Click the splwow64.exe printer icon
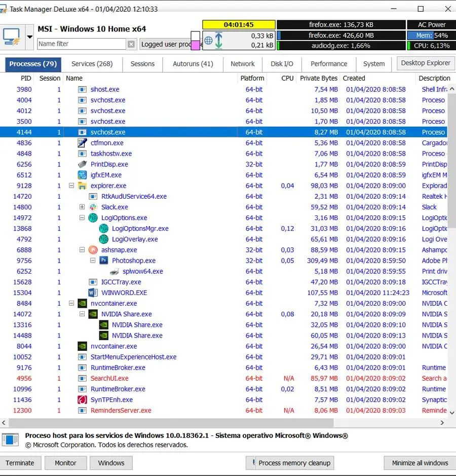Screen dimensions: 456x476 tap(115, 271)
